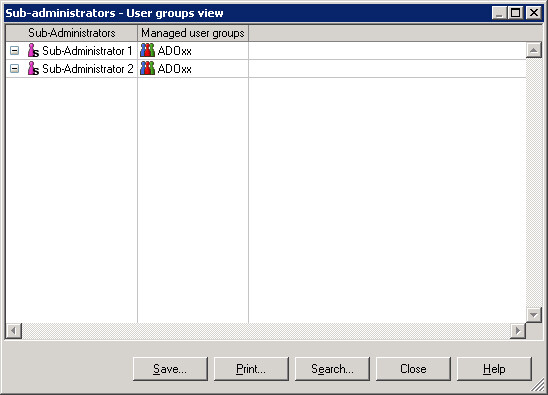Viewport: 548px width, 395px height.
Task: Click the pink Sub-Administrator 1 user icon
Action: [x=33, y=51]
